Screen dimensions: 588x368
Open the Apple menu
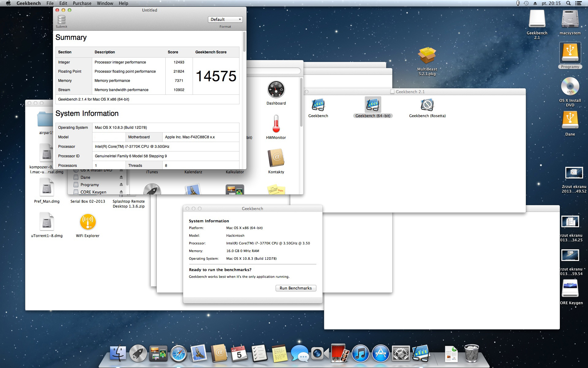click(9, 3)
